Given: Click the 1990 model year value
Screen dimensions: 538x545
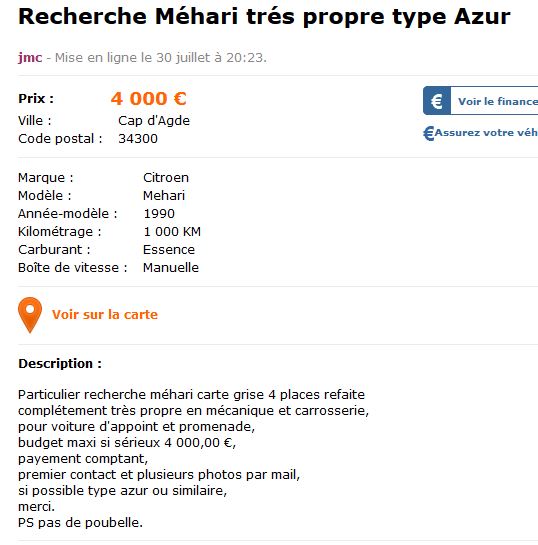Looking at the screenshot, I should (x=159, y=214).
